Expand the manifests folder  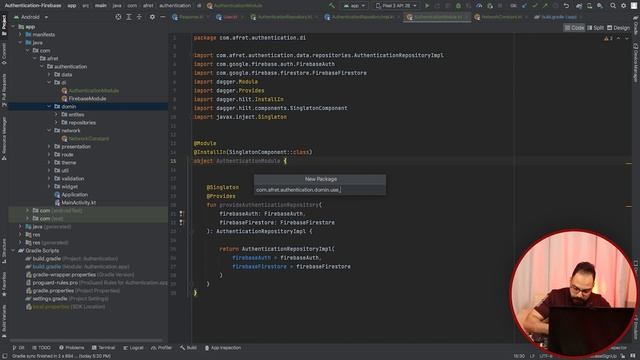coord(20,35)
